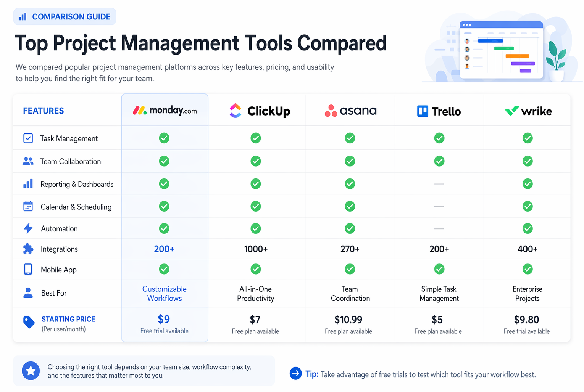584x392 pixels.
Task: Click the Team Collaboration people icon
Action: pyautogui.click(x=28, y=161)
